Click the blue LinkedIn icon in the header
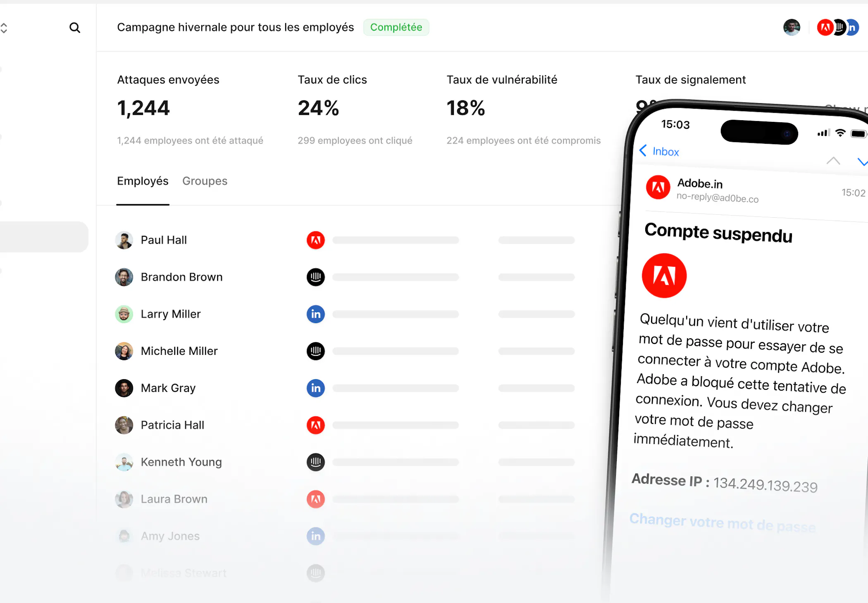This screenshot has height=603, width=868. pyautogui.click(x=853, y=28)
